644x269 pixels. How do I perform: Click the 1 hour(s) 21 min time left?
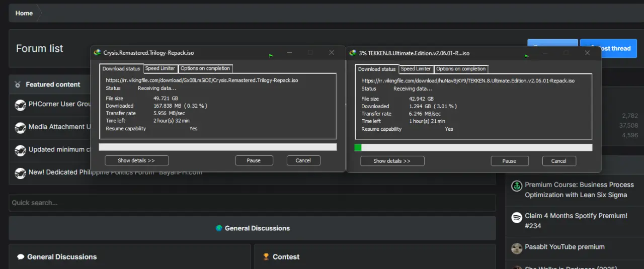click(427, 121)
